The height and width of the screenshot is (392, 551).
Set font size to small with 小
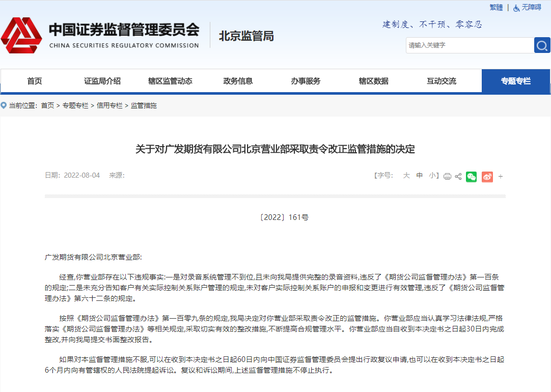[x=432, y=175]
